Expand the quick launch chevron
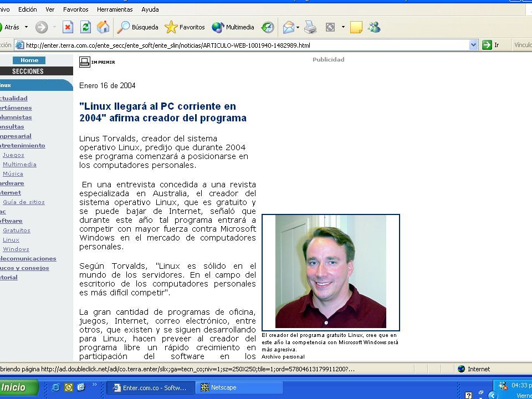 [94, 385]
